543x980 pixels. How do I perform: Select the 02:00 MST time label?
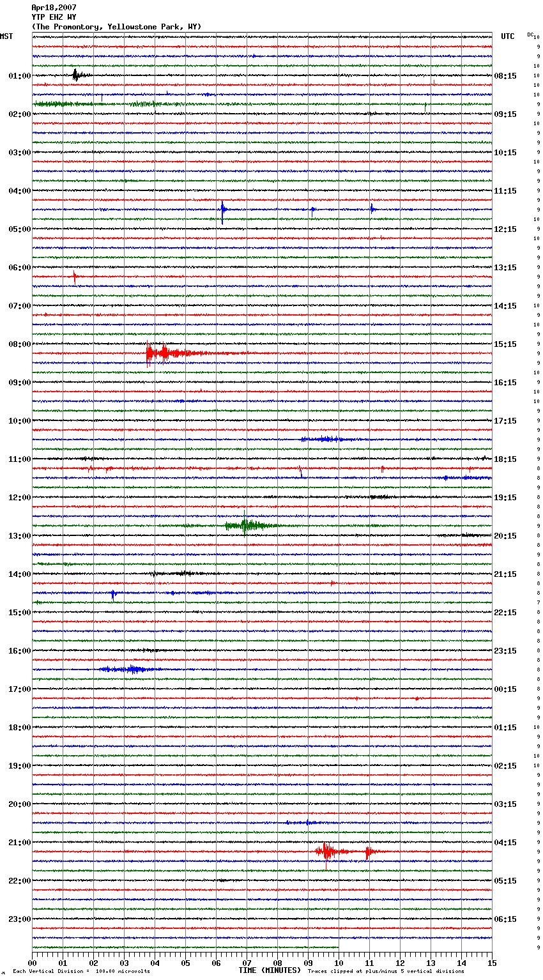(20, 114)
